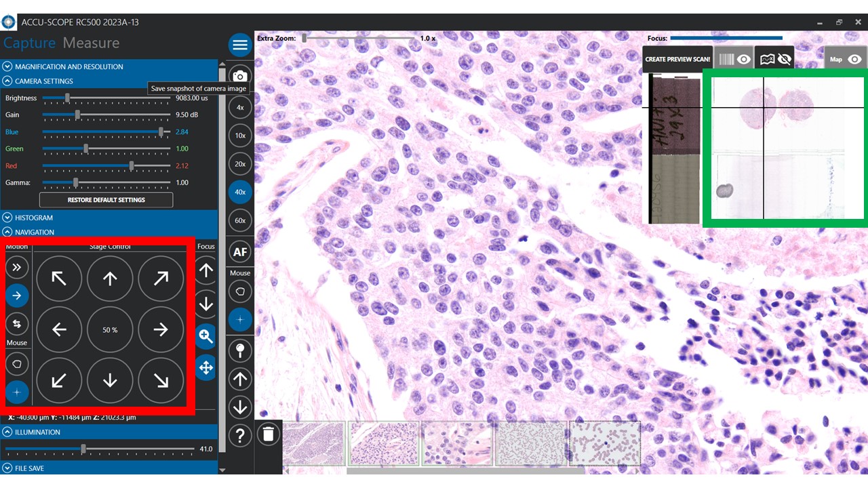868x488 pixels.
Task: Select crosshair mouse mode in vertical toolbar
Action: (240, 319)
